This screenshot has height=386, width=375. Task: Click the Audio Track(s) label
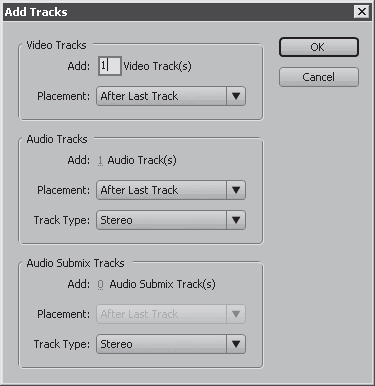point(142,160)
